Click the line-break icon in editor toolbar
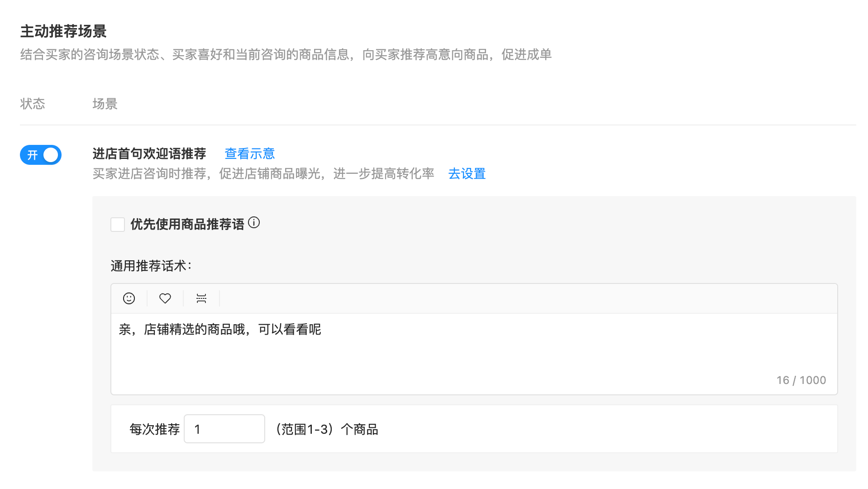Screen dimensions: 868x489 (201, 298)
